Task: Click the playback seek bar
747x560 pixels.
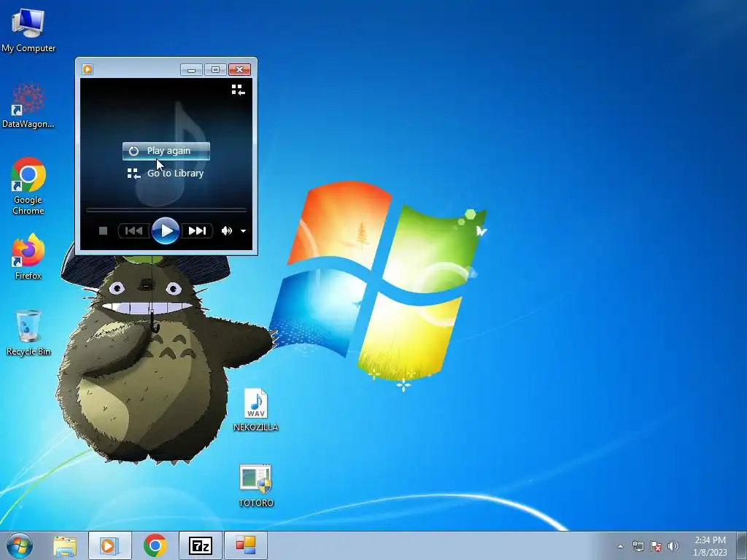Action: [x=166, y=209]
